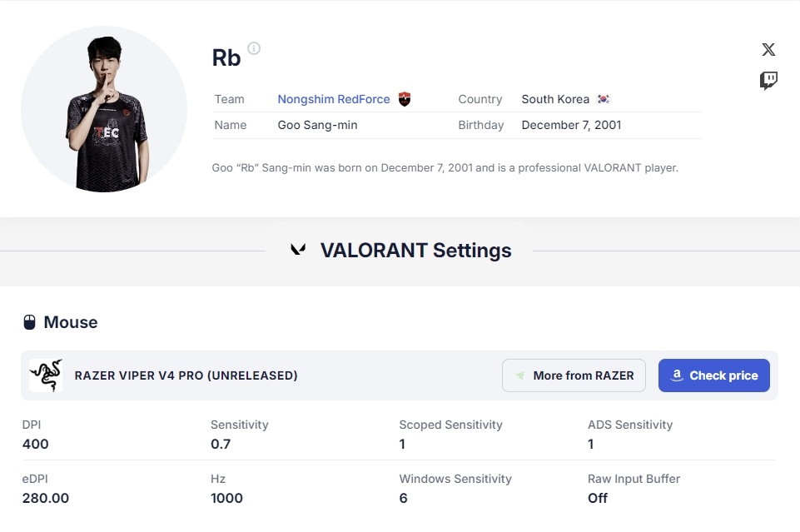Screen dimensions: 800x532
Task: Open the Nongshim RedForce team link
Action: tap(334, 99)
